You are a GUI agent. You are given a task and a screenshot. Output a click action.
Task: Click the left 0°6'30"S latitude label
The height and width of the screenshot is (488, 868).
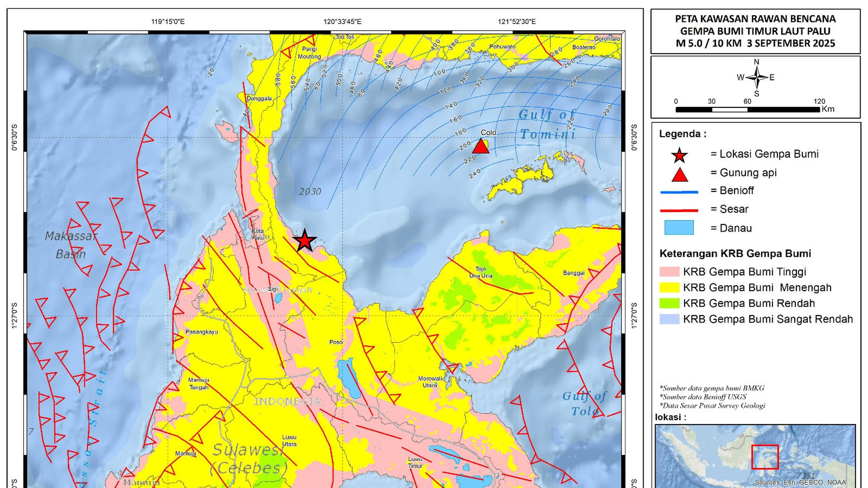pos(15,137)
